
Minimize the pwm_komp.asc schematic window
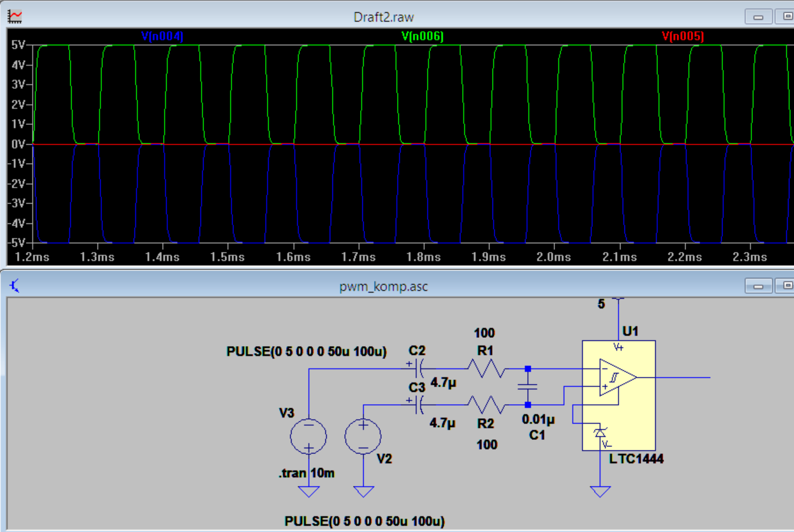coord(758,286)
